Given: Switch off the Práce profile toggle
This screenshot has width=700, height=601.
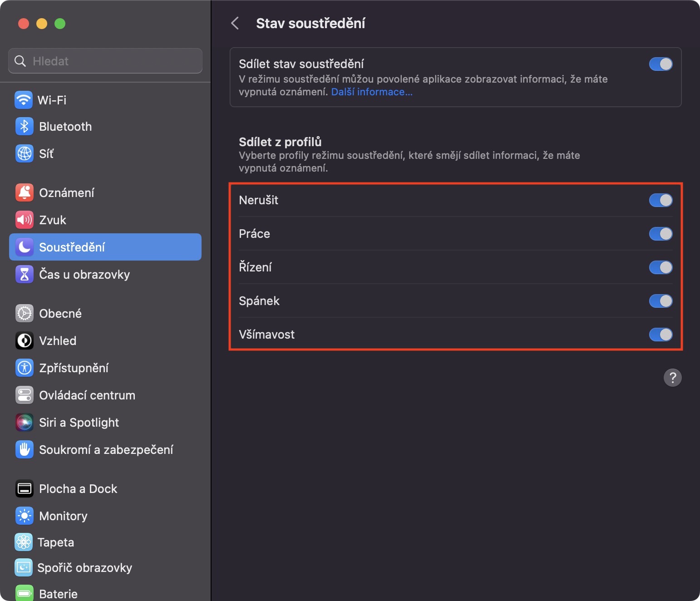Looking at the screenshot, I should click(x=661, y=234).
